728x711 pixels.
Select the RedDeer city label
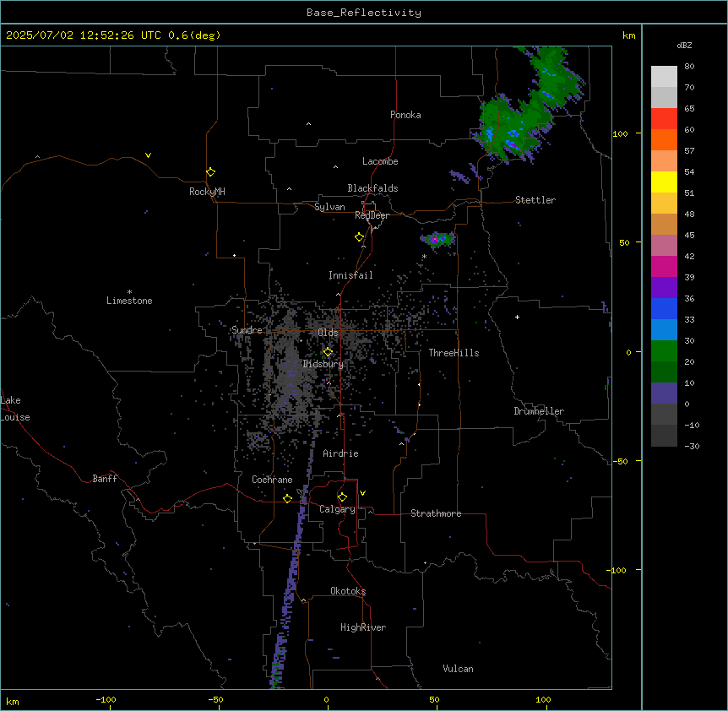pyautogui.click(x=372, y=215)
